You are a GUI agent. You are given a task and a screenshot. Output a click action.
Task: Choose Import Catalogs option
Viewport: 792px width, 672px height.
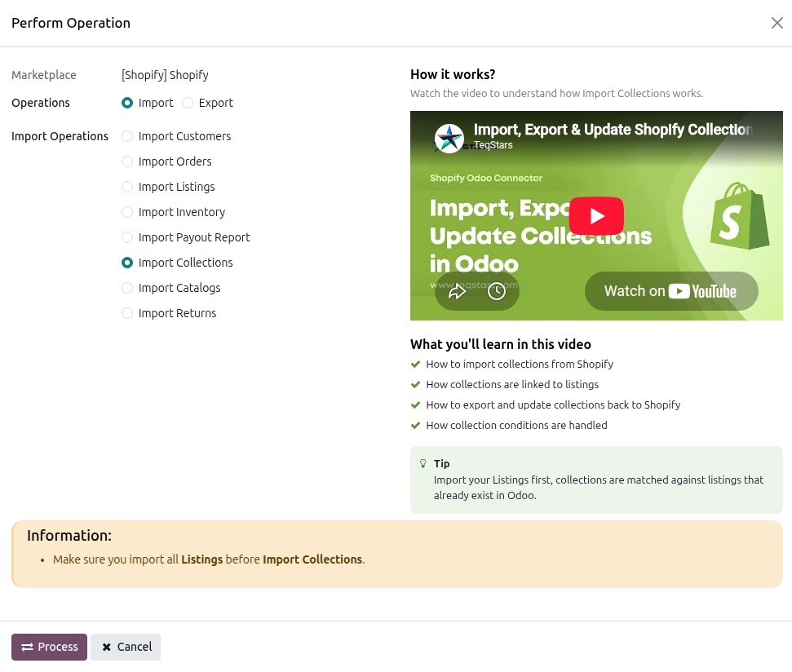click(x=127, y=288)
